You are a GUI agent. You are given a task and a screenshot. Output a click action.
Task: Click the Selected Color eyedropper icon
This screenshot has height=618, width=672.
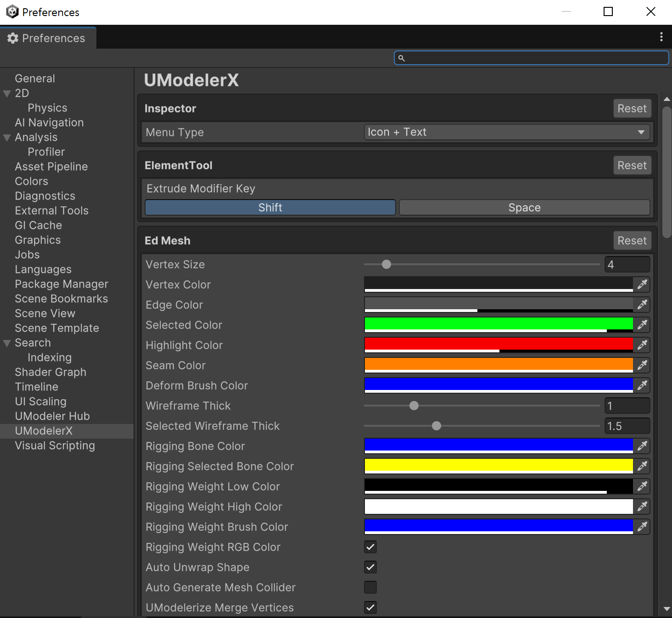coord(642,325)
